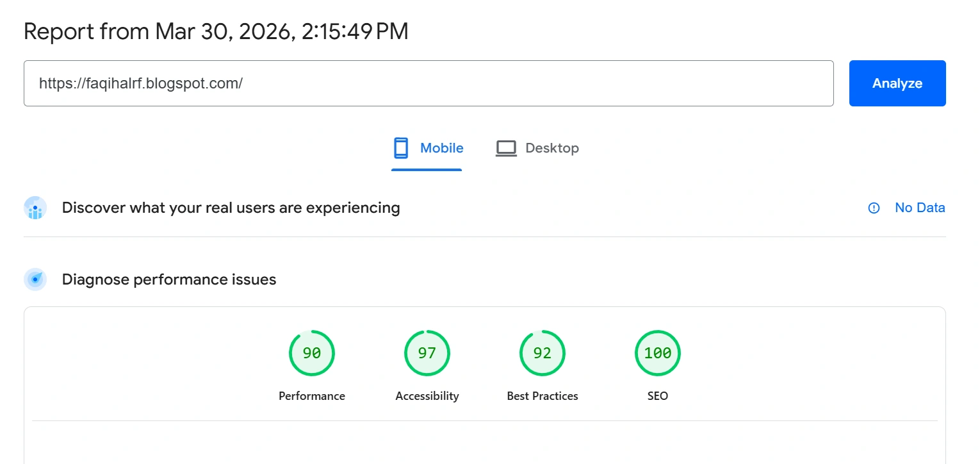980x464 pixels.
Task: Click the info icon beside No Data
Action: coord(874,208)
